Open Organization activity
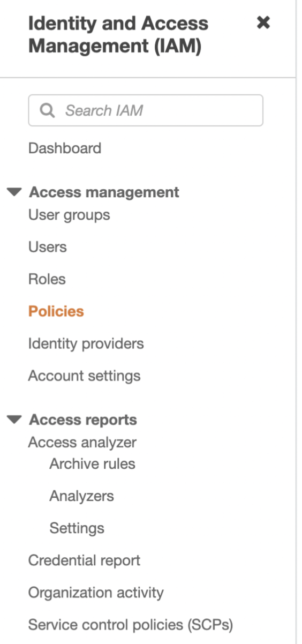Viewport: 302px width, 644px height. (96, 593)
